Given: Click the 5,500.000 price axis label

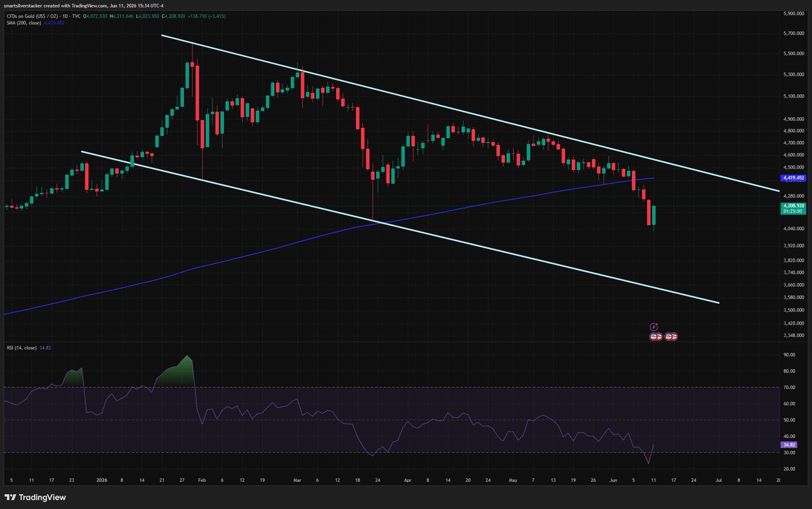Looking at the screenshot, I should pyautogui.click(x=792, y=53).
